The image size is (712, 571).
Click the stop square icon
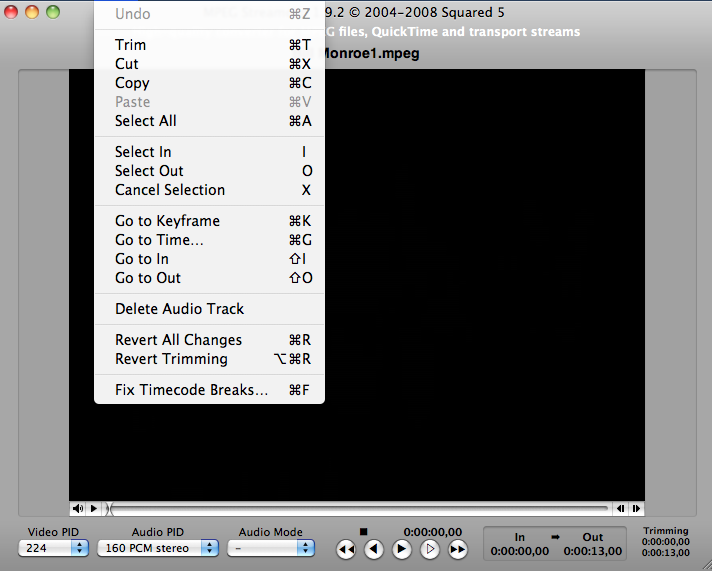[364, 532]
